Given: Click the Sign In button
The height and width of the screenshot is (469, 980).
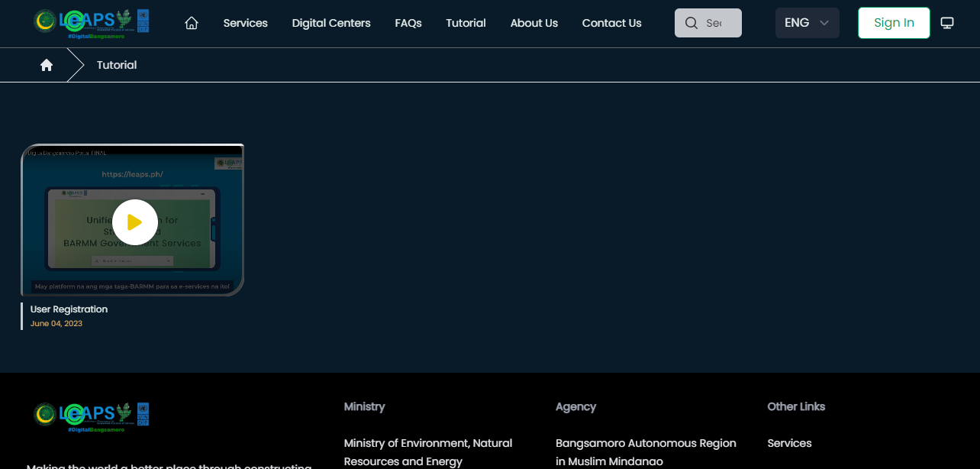Looking at the screenshot, I should click(894, 22).
